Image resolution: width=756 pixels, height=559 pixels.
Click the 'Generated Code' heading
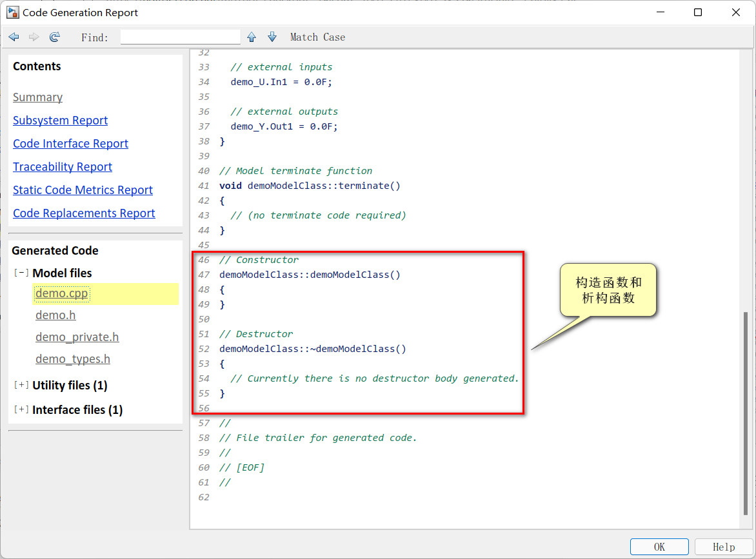click(55, 251)
